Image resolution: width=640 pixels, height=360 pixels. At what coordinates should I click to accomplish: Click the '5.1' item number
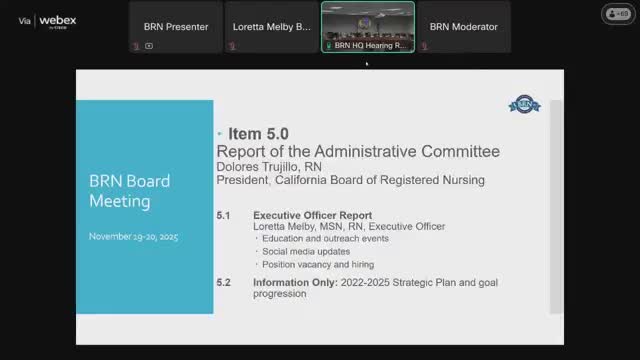click(x=223, y=215)
